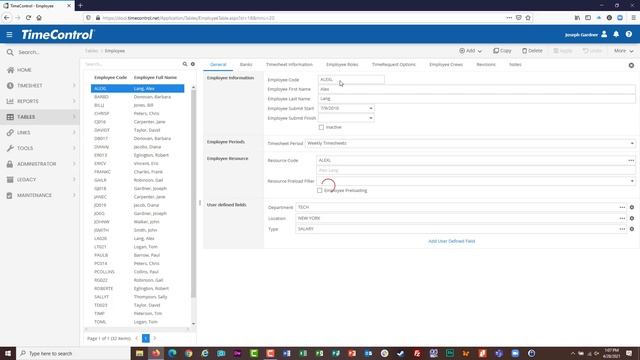Open the notifications bell
The width and height of the screenshot is (640, 360).
click(x=616, y=34)
